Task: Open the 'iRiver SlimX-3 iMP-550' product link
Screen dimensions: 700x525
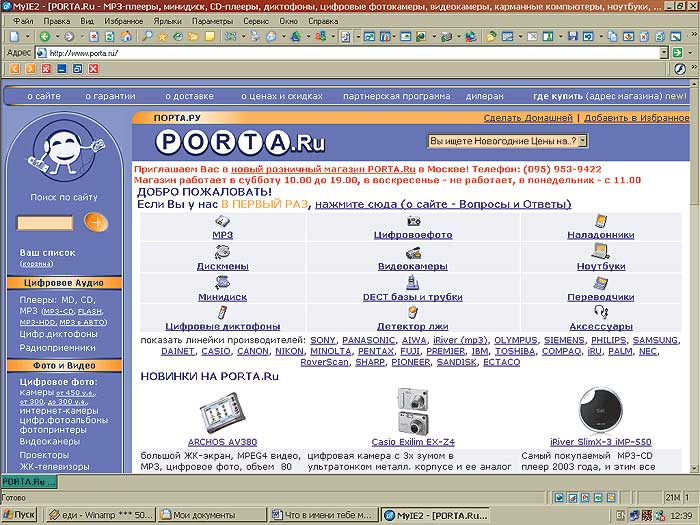Action: click(600, 442)
